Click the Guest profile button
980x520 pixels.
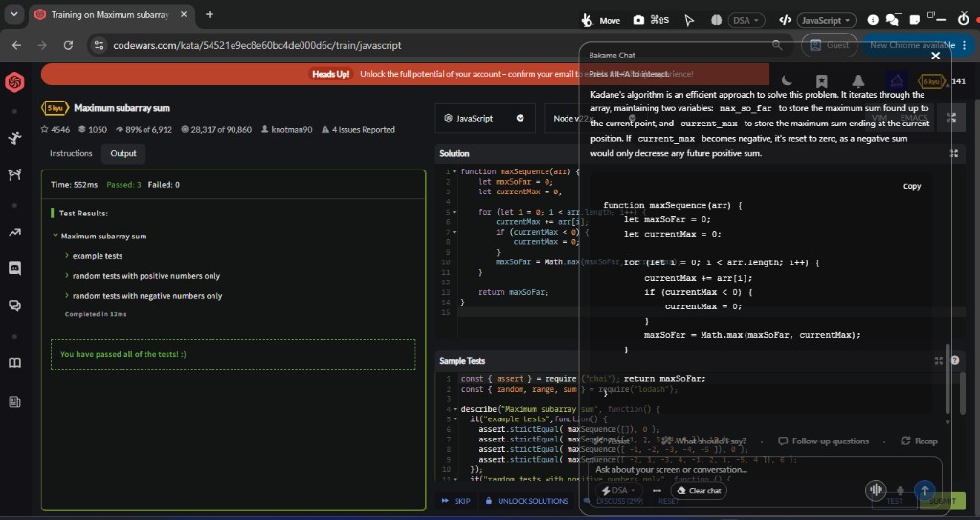click(x=830, y=45)
